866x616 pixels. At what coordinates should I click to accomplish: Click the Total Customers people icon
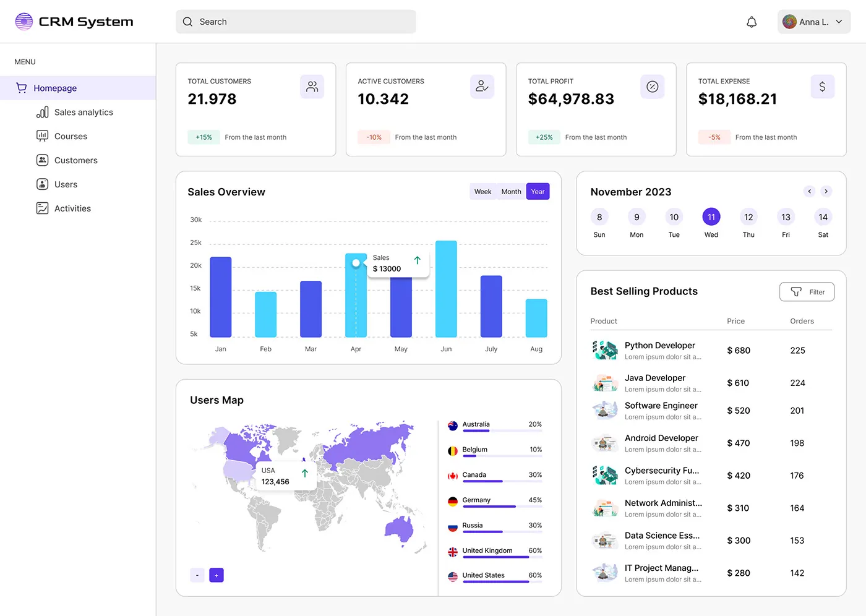(x=312, y=87)
